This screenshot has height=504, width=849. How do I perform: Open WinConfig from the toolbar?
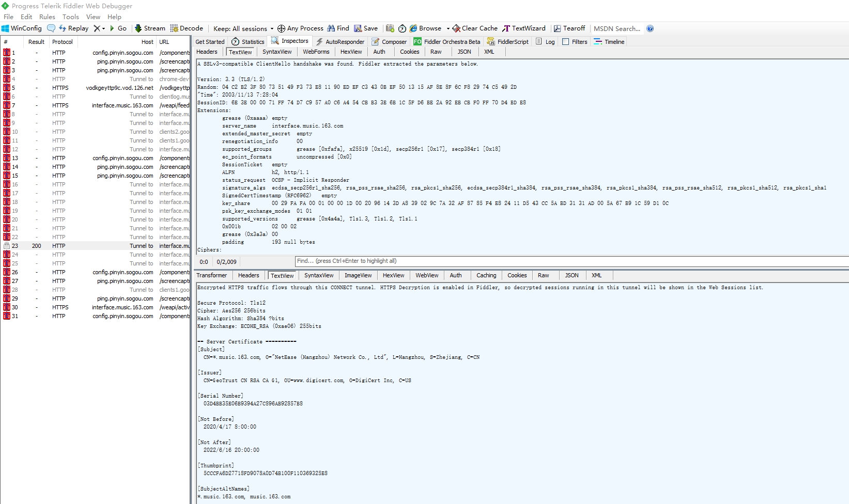(x=22, y=28)
